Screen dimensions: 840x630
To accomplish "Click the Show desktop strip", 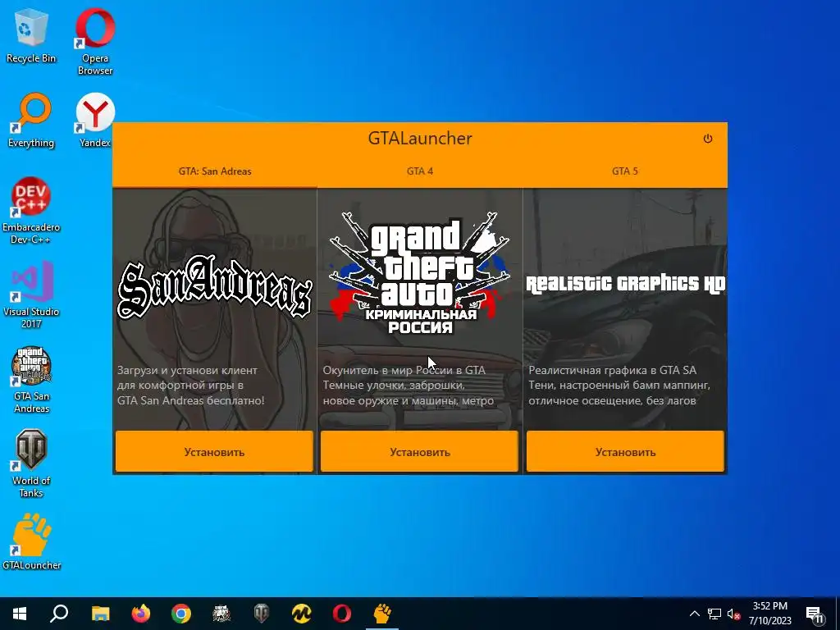I will coord(838,614).
